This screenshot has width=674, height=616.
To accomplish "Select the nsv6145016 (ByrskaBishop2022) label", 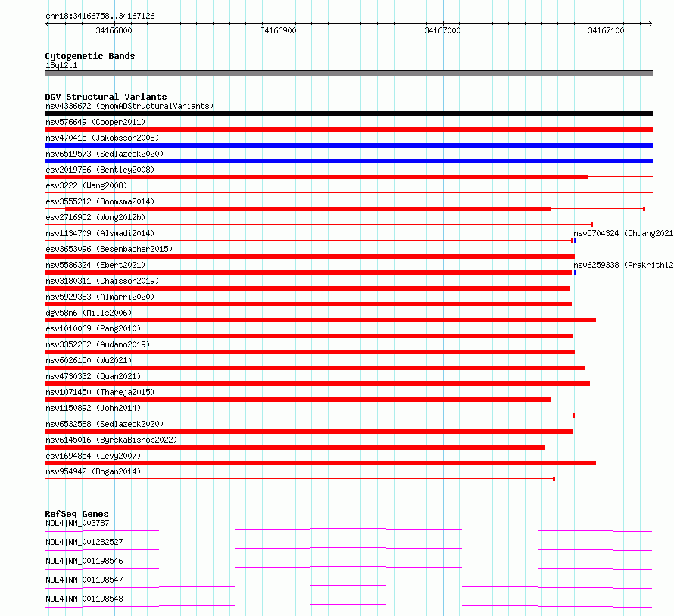I will pos(111,440).
